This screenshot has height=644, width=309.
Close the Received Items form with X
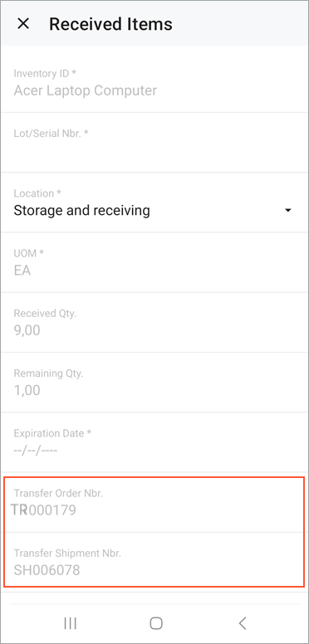tap(23, 24)
